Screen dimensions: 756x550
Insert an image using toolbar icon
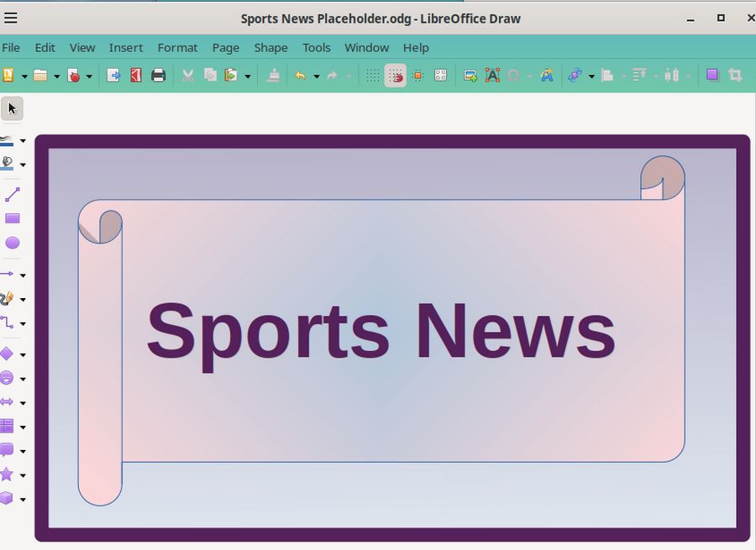coord(470,76)
